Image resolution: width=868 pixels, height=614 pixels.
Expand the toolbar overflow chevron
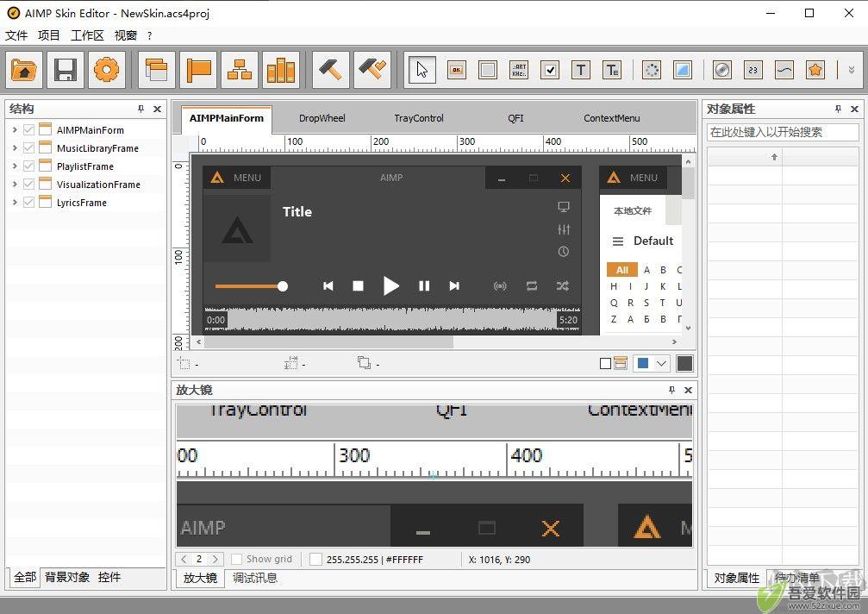(x=852, y=70)
